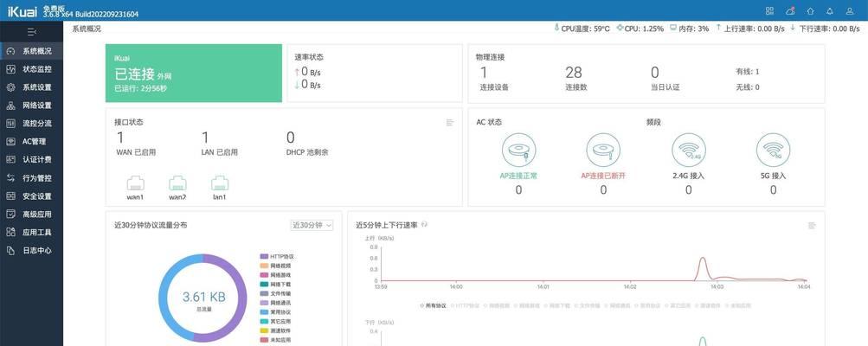Click the 无线: 0 text

coord(748,86)
